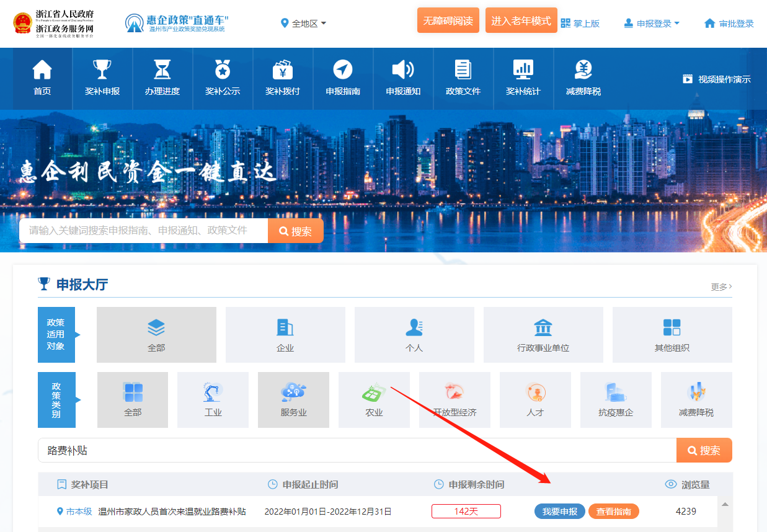
Task: Open 申报通知 speaker icon
Action: [x=403, y=69]
